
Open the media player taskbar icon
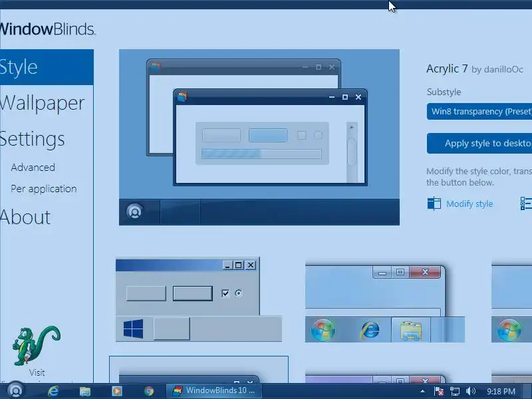(x=117, y=391)
